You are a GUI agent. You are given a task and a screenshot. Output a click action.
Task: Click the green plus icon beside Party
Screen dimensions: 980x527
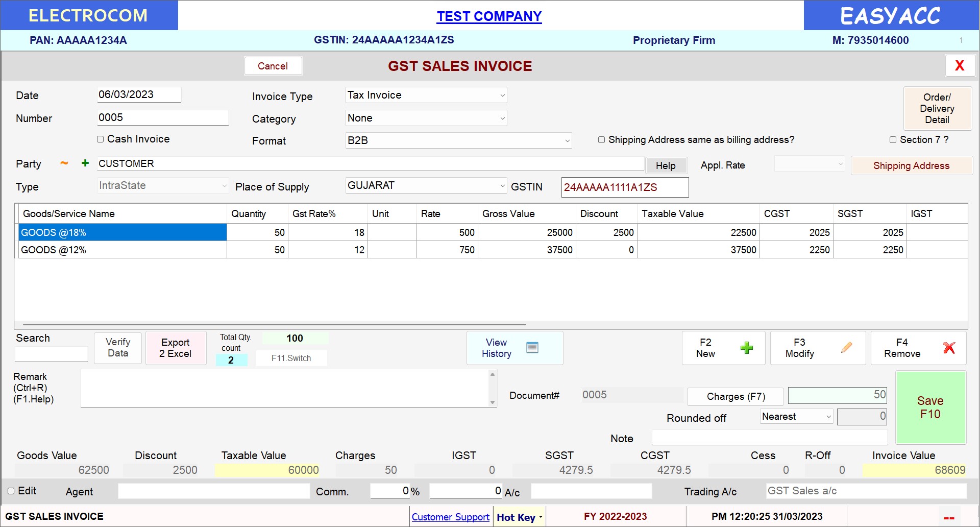(85, 163)
